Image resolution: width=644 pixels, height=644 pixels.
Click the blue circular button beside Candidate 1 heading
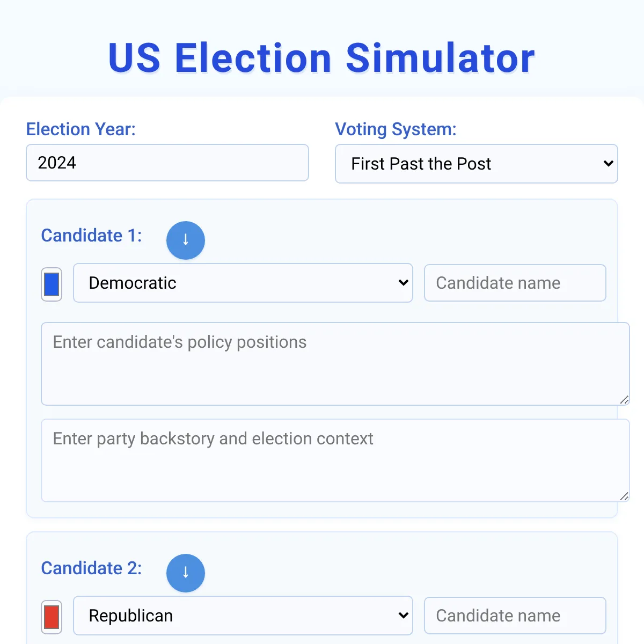[x=186, y=240]
